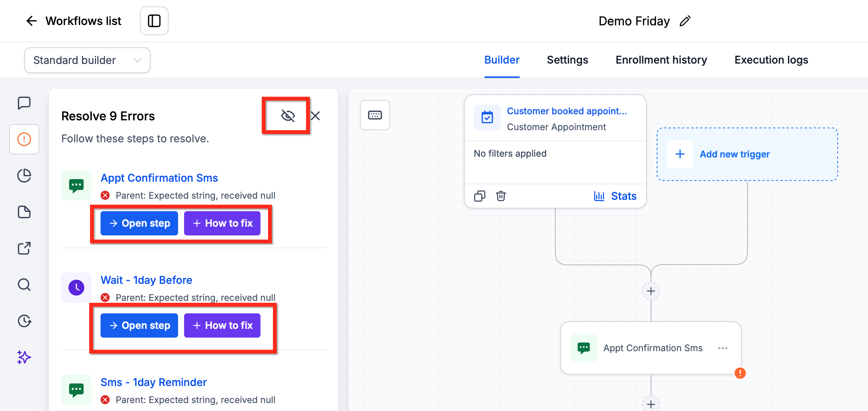Click Add new trigger
The width and height of the screenshot is (868, 411).
[x=747, y=154]
